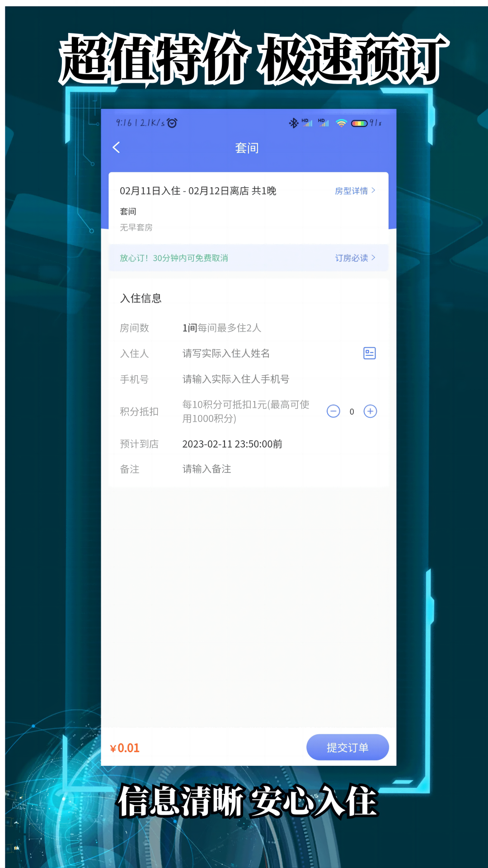Tap the Bluetooth status icon
This screenshot has width=488, height=868.
(293, 123)
